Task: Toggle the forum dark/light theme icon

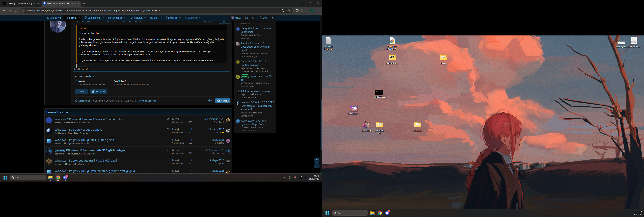Action: (273, 18)
